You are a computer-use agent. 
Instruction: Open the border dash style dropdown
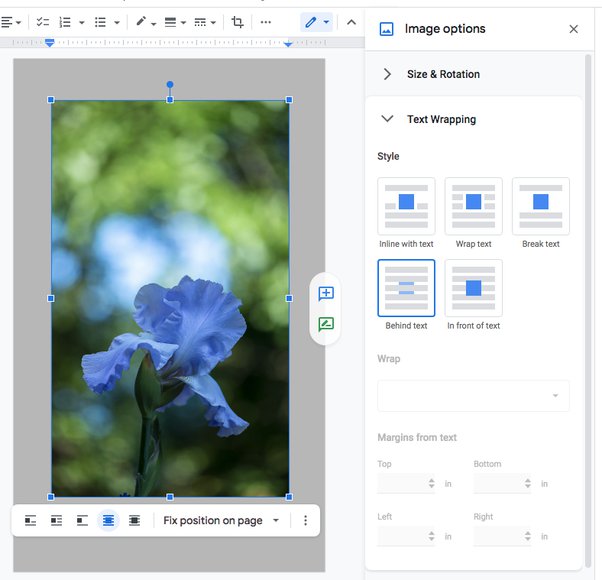(x=203, y=22)
